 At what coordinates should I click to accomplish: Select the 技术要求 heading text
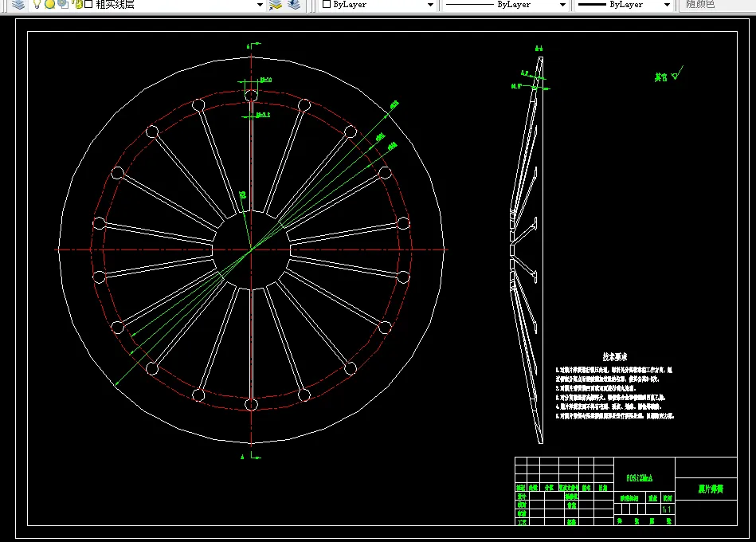click(615, 357)
